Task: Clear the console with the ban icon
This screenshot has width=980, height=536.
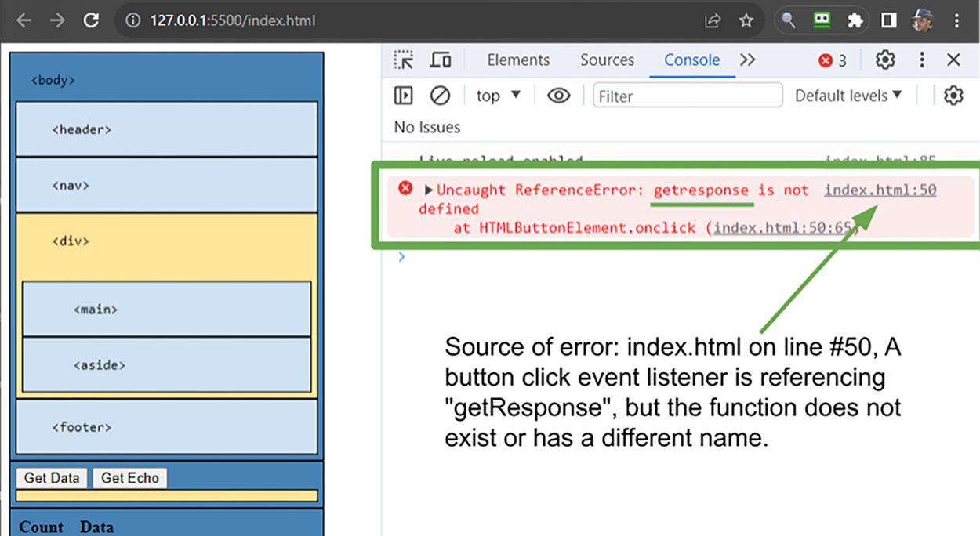Action: (441, 96)
